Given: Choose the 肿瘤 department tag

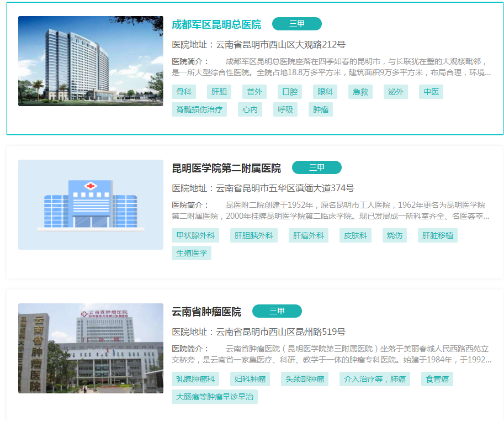Looking at the screenshot, I should [321, 109].
